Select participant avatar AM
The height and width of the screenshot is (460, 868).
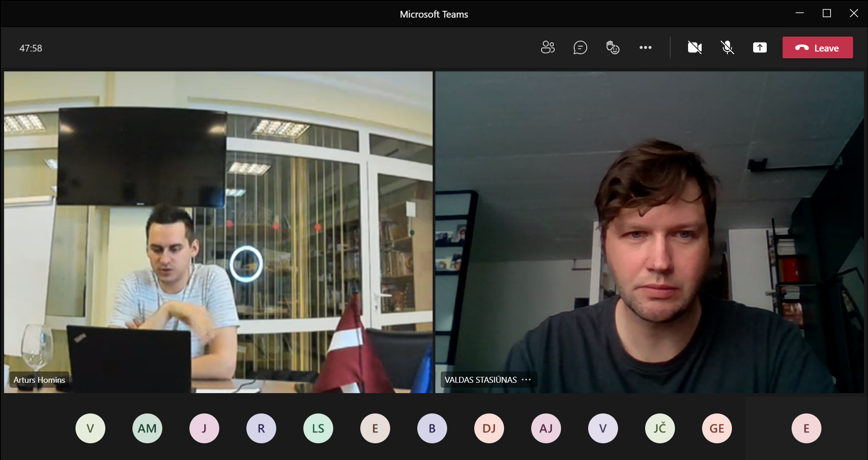(147, 428)
